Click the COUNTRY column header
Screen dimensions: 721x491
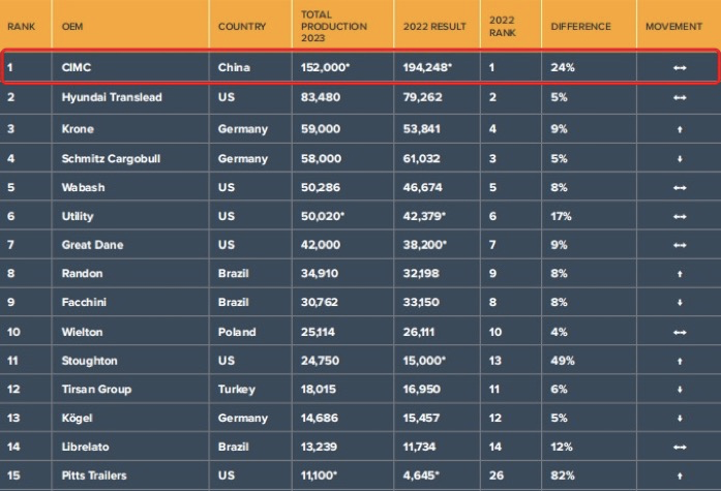pos(242,26)
